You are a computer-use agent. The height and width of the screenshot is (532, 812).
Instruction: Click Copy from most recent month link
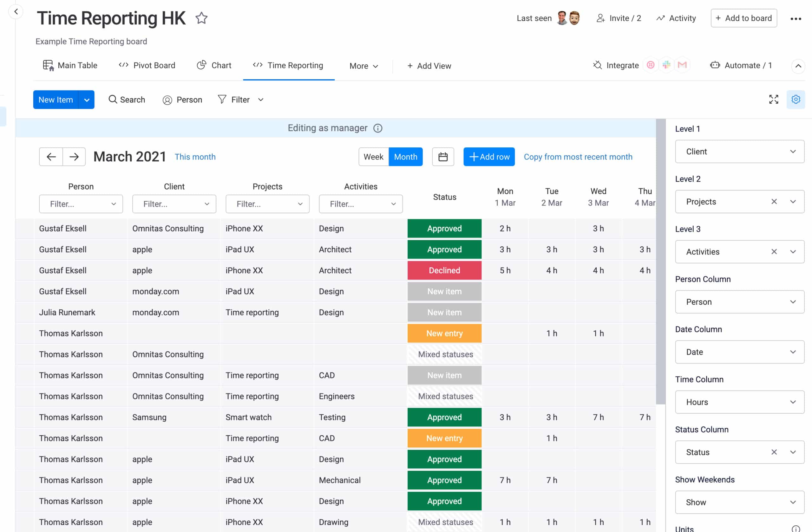578,157
